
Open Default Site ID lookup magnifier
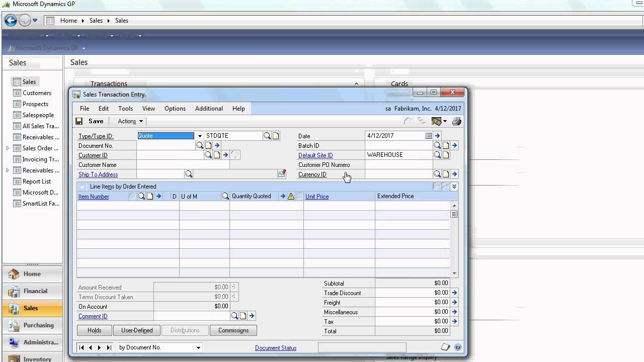click(437, 155)
